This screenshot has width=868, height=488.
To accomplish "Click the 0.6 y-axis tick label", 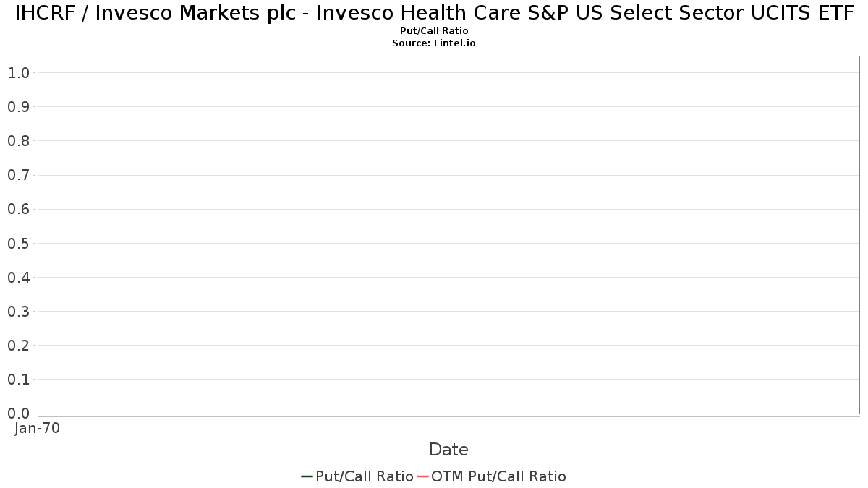I will (18, 209).
